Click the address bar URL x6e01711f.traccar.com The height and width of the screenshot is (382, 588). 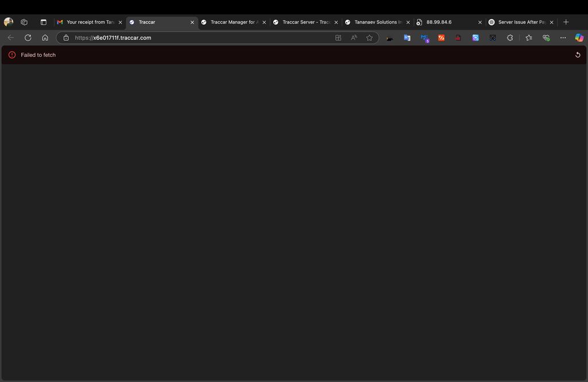coord(113,37)
